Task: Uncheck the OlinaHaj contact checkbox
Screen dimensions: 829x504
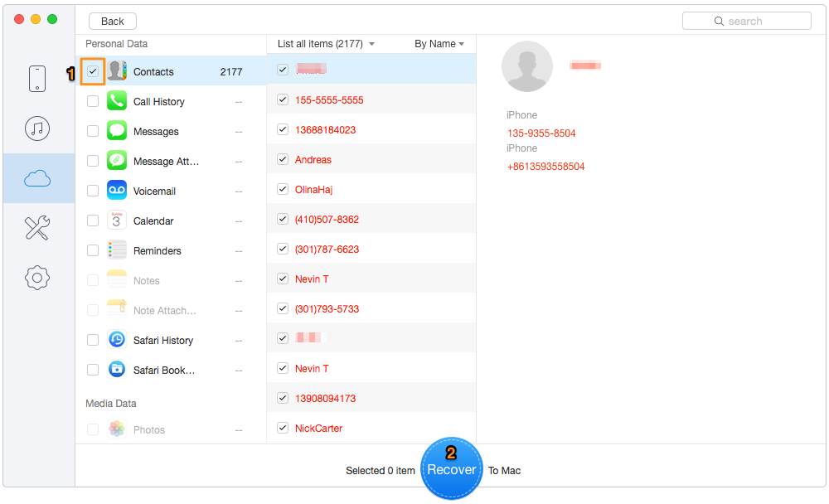Action: [x=283, y=189]
